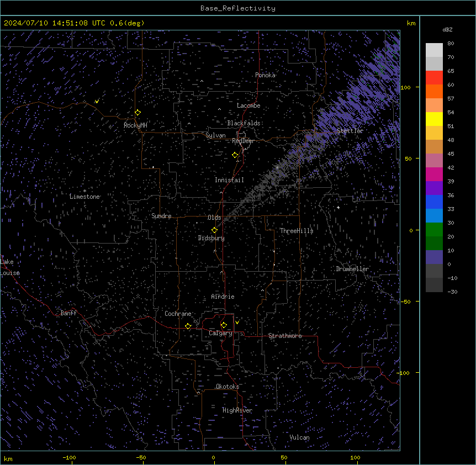The image size is (476, 465).
Task: Click the Airdrie label
Action: click(223, 297)
